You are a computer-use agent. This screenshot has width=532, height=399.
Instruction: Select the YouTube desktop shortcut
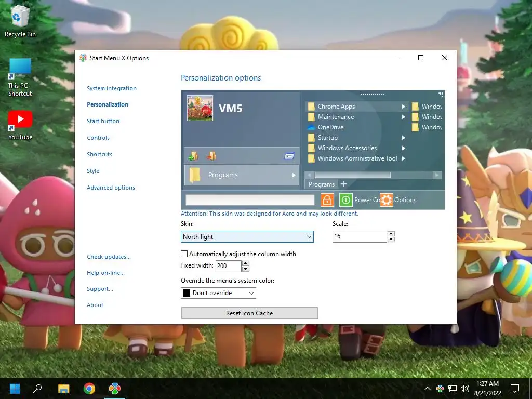click(20, 126)
